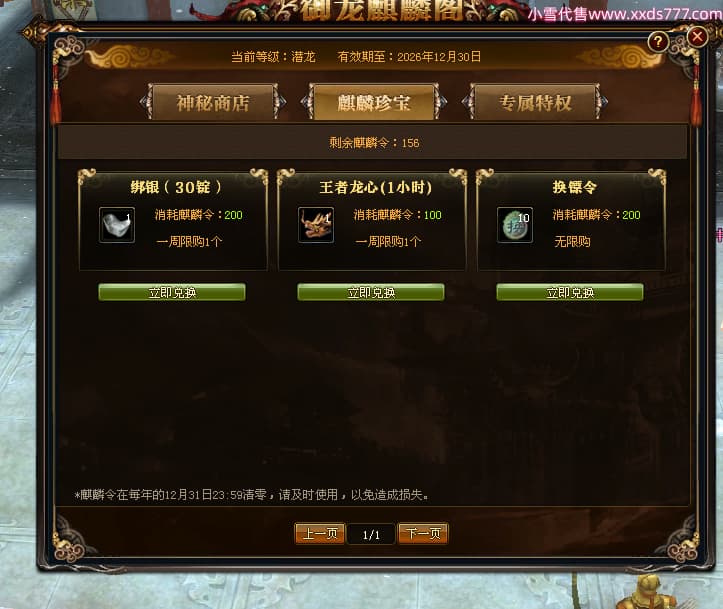The width and height of the screenshot is (723, 609).
Task: Redeem 绑银 with its 立即兑换 button
Action: click(172, 292)
